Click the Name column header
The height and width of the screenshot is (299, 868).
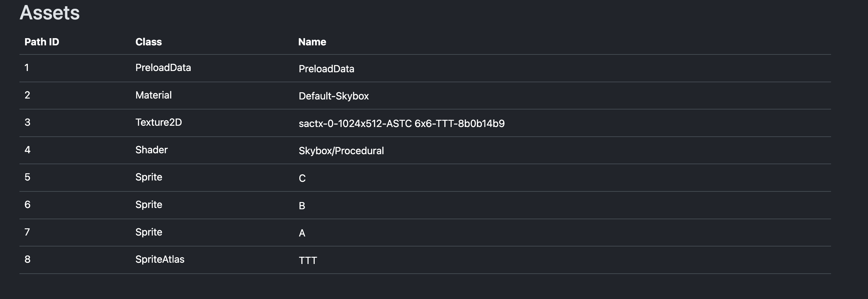pyautogui.click(x=312, y=42)
